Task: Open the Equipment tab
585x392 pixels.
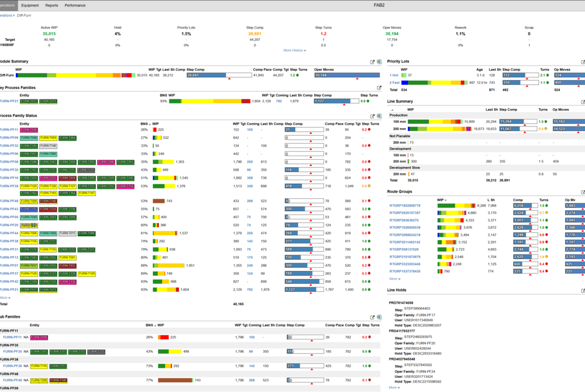Action: tap(30, 5)
